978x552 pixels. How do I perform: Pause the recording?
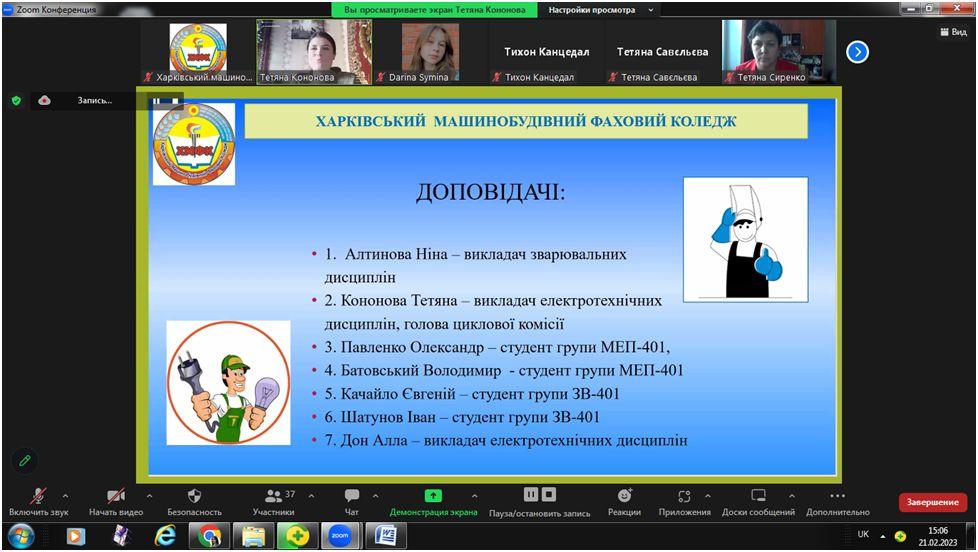point(530,495)
